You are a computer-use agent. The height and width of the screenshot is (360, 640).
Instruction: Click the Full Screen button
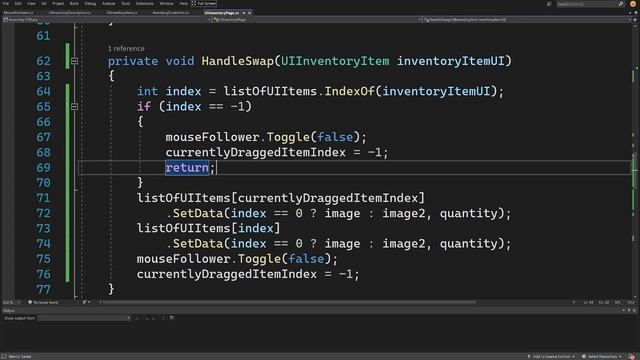point(204,3)
